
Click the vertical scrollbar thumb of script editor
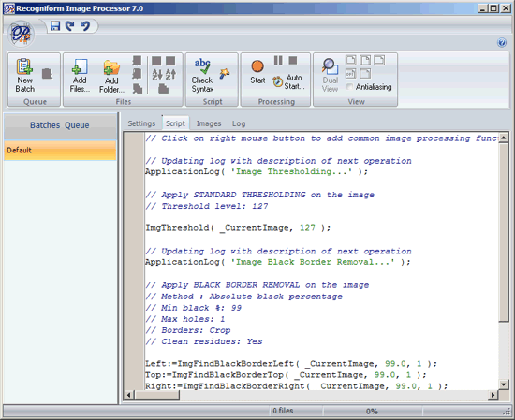pyautogui.click(x=503, y=232)
